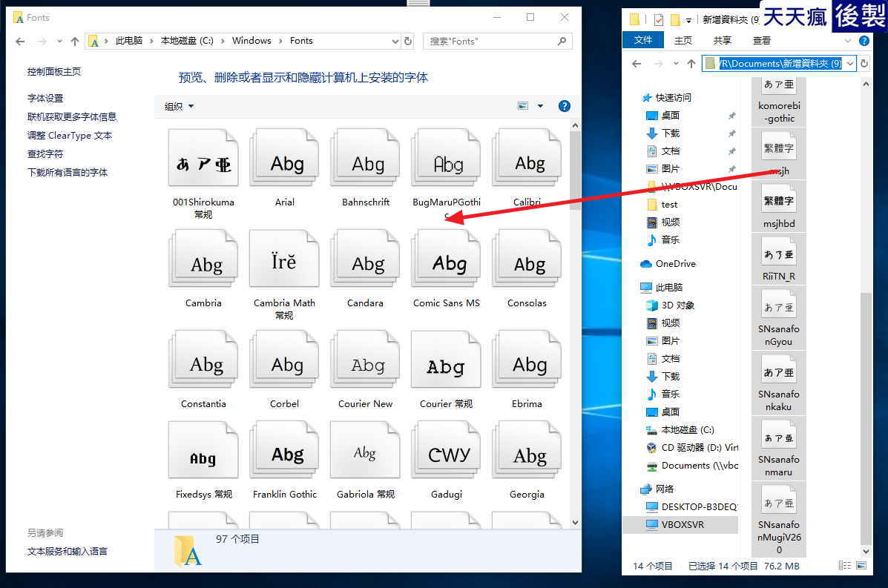The width and height of the screenshot is (888, 588).
Task: Open the 查看 ribbon tab
Action: tap(761, 40)
